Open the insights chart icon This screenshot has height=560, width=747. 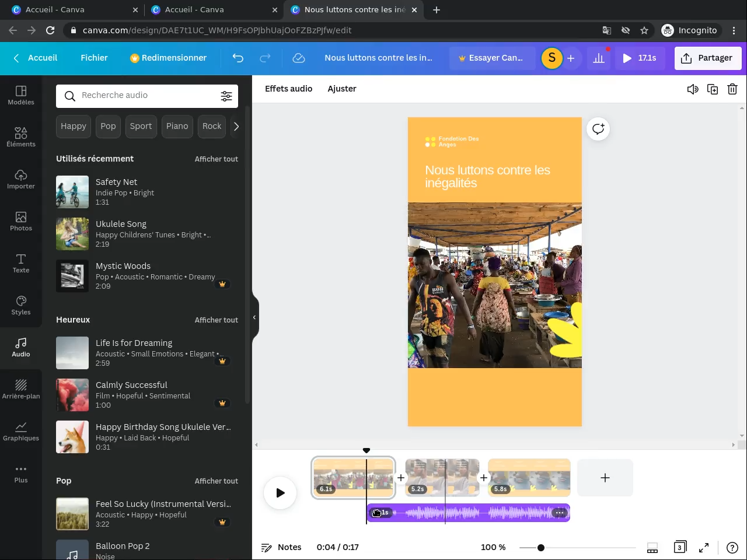[x=599, y=58]
